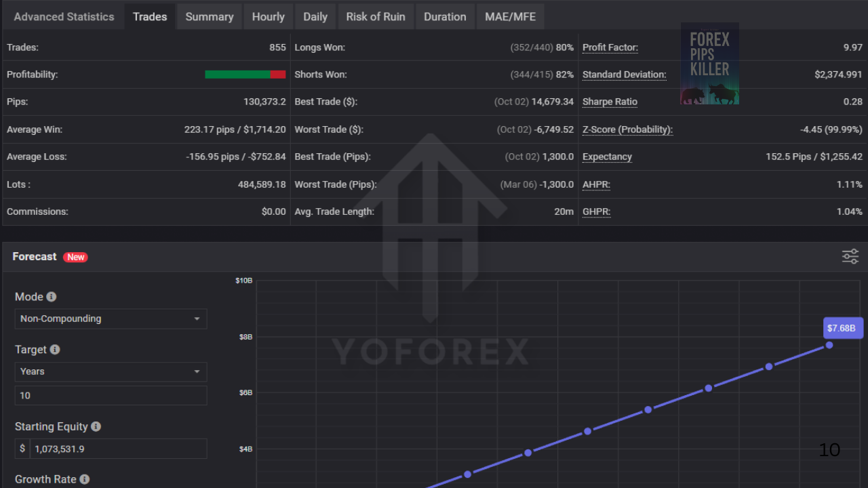Open the Z-Score (Probability) link
This screenshot has width=868, height=488.
[627, 129]
